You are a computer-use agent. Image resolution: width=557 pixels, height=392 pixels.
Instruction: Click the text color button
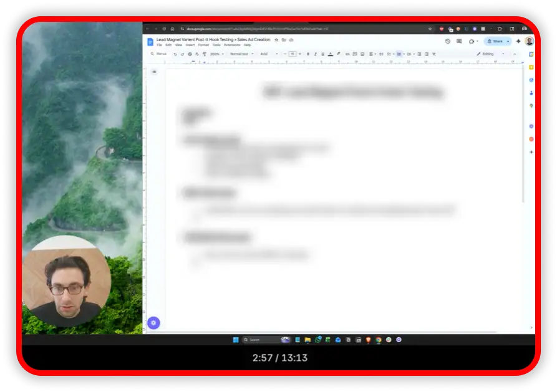[x=330, y=54]
